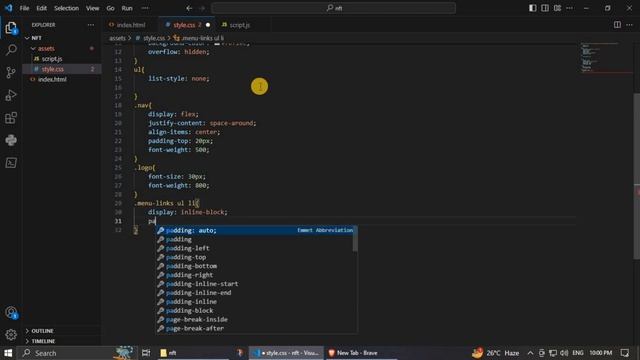The image size is (640, 360).
Task: Click the Windows taskbar Search box
Action: point(78,353)
